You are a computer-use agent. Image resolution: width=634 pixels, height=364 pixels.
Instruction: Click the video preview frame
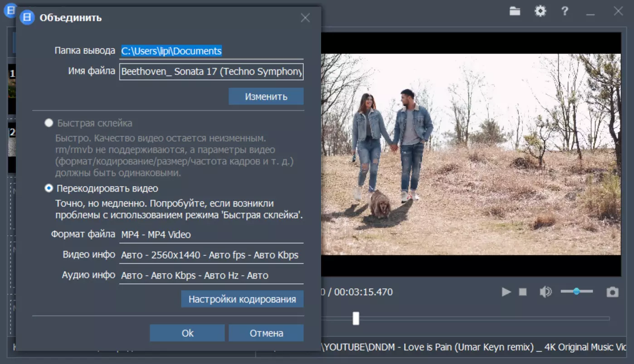[x=471, y=154]
